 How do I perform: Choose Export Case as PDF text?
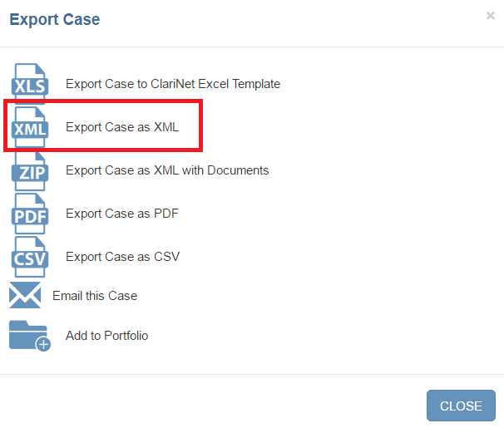(x=122, y=214)
